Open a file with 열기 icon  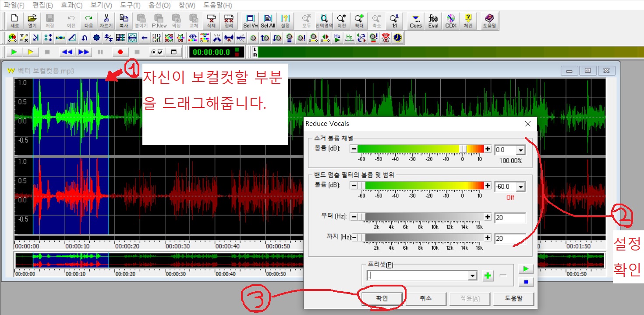(32, 20)
